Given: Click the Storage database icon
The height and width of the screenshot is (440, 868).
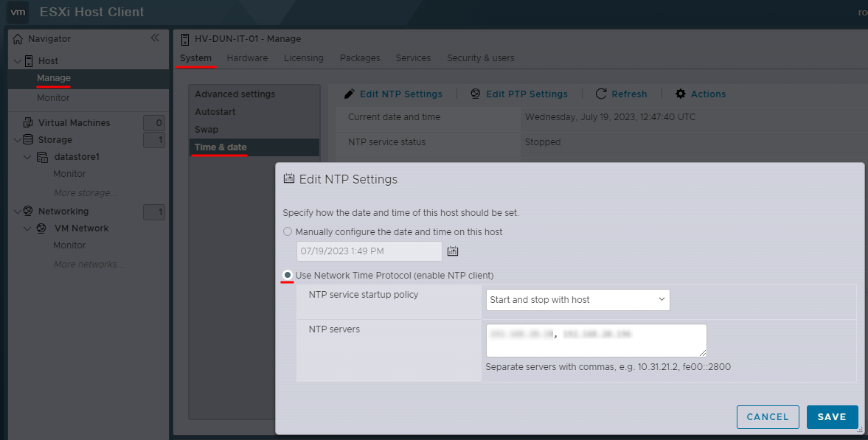Looking at the screenshot, I should click(x=28, y=139).
